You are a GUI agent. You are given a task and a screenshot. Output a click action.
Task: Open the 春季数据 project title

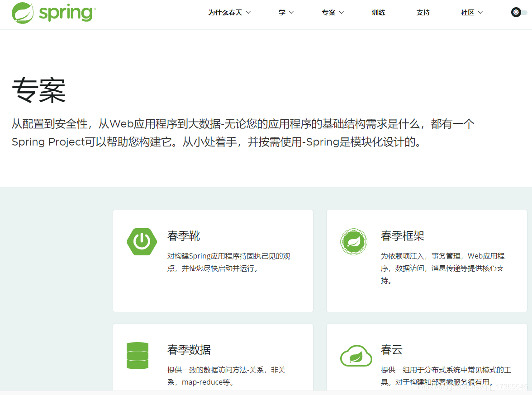point(189,349)
